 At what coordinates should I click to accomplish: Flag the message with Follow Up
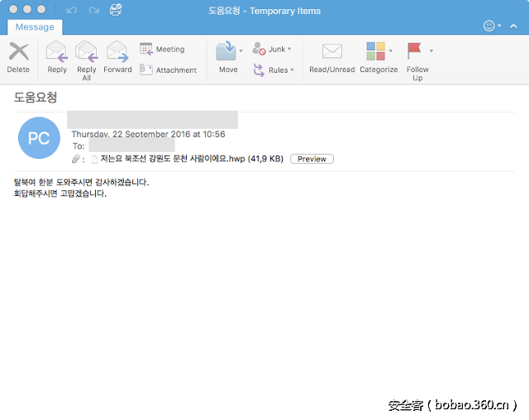pos(416,51)
